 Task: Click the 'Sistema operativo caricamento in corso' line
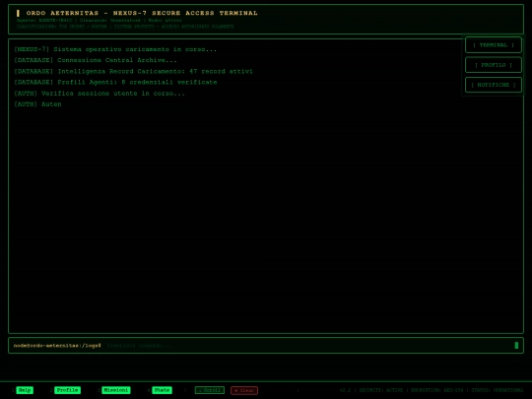tap(115, 49)
